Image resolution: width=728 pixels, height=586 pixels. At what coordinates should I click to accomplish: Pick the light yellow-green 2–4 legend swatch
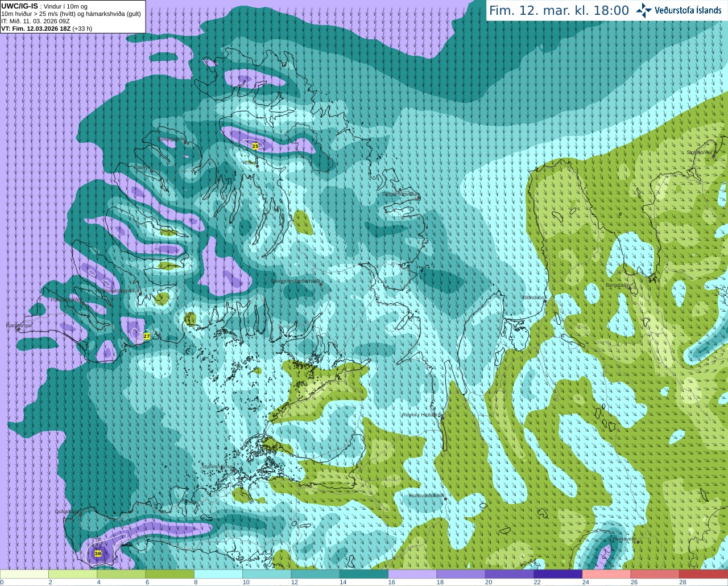73,574
